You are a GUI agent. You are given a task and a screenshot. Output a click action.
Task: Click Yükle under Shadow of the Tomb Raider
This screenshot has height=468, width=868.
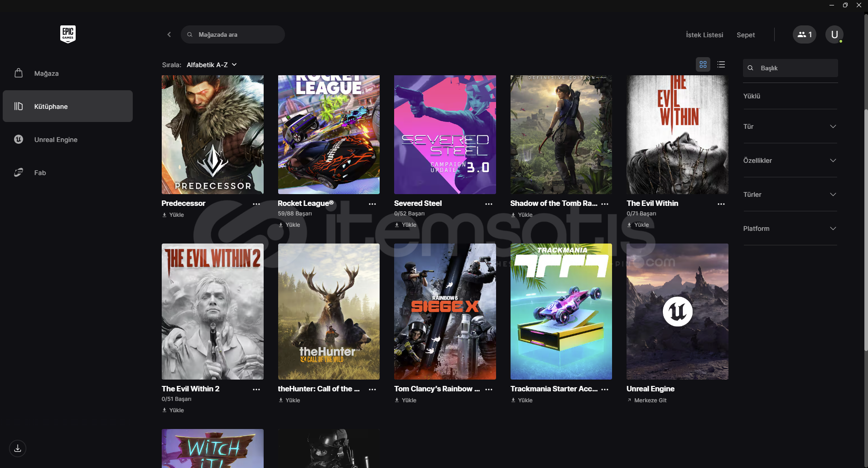click(521, 215)
